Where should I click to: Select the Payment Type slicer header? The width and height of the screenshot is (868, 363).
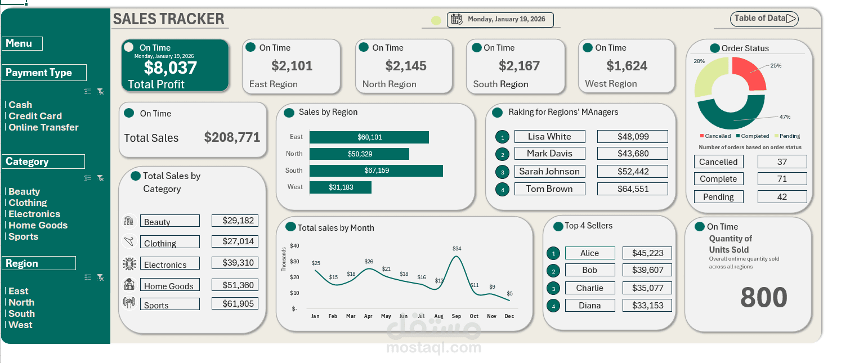pyautogui.click(x=44, y=73)
